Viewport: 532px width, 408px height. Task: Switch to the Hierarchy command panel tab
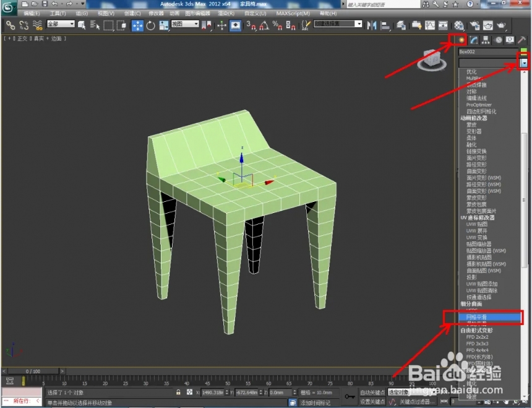pyautogui.click(x=486, y=40)
